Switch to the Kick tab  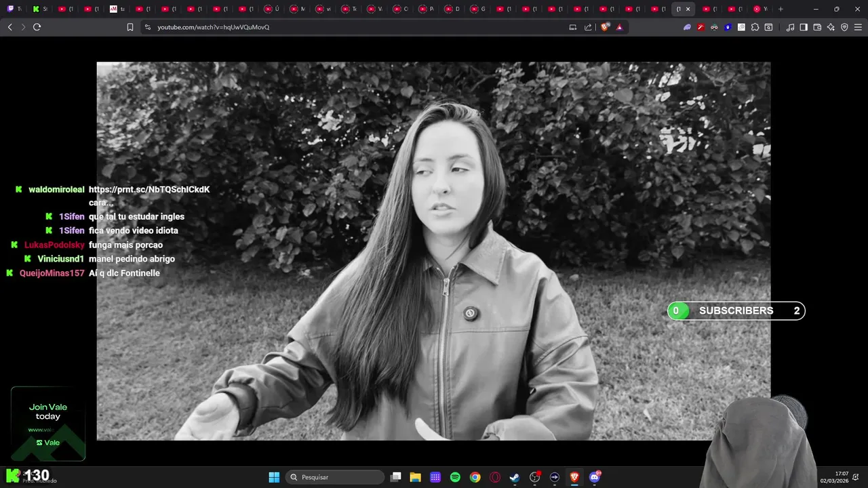point(40,9)
